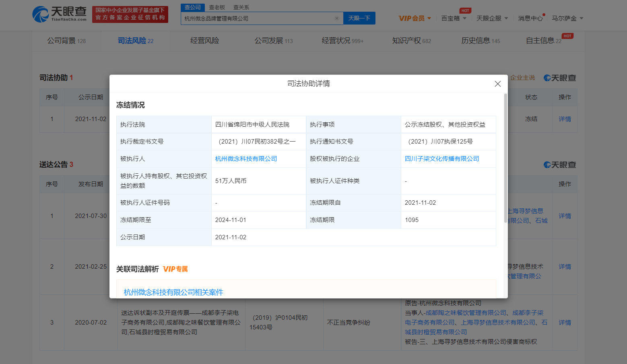Click the TianYanCha logo

pyautogui.click(x=60, y=14)
